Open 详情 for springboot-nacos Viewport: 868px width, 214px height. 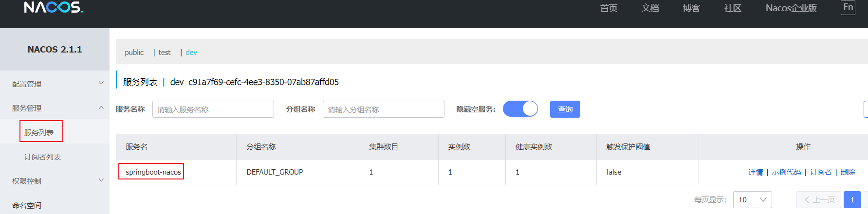click(x=756, y=172)
